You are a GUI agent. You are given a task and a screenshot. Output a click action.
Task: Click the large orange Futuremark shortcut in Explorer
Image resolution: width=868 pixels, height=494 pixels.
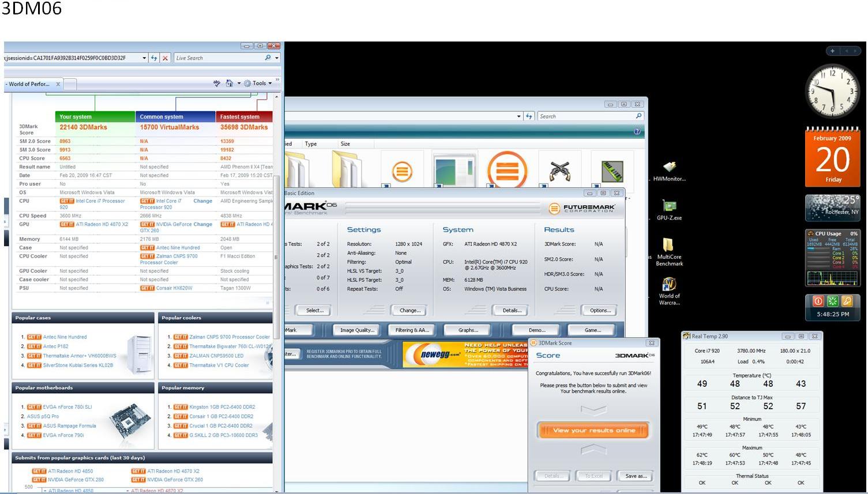click(507, 170)
